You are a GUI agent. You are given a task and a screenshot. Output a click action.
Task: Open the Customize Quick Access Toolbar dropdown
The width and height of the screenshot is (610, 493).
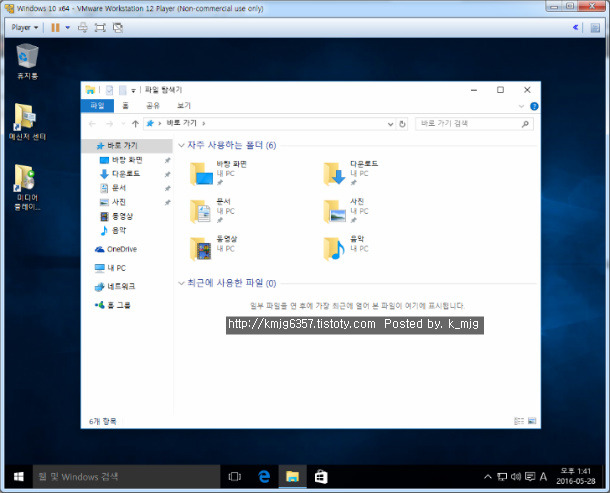[x=133, y=91]
